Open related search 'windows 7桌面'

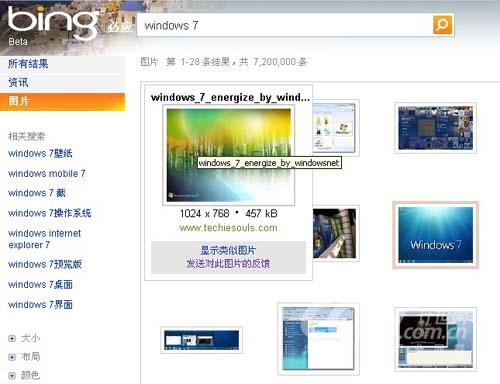tap(40, 284)
